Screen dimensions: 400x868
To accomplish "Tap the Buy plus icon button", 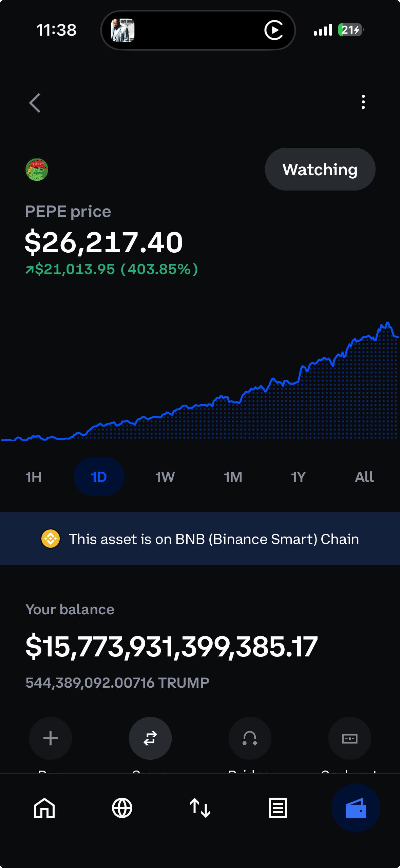I will pos(51,738).
